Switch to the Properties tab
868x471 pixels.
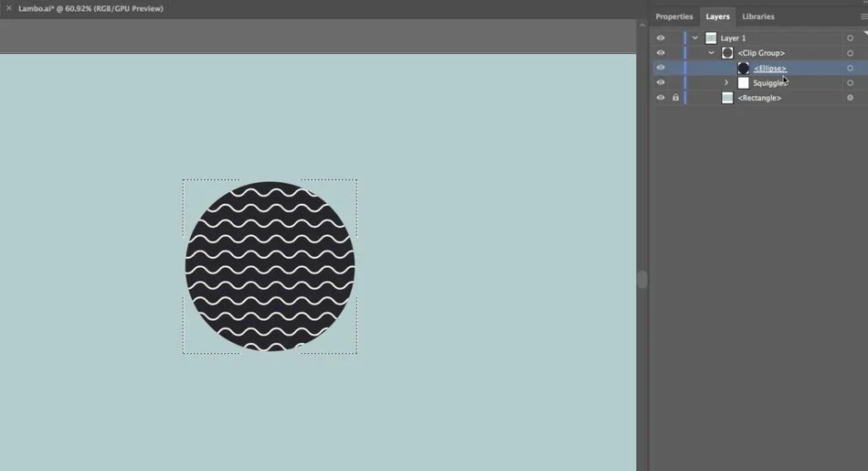(674, 16)
